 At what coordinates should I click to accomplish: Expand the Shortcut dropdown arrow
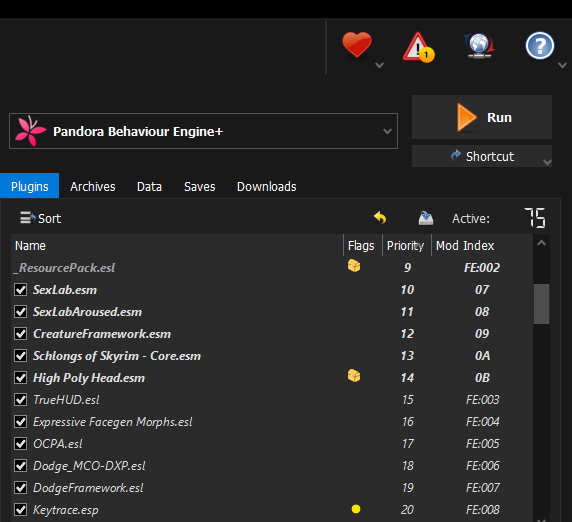547,162
